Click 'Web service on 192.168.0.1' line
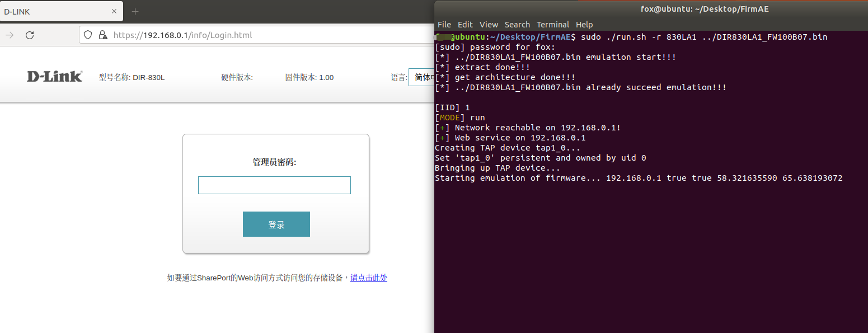This screenshot has height=333, width=868. 510,138
